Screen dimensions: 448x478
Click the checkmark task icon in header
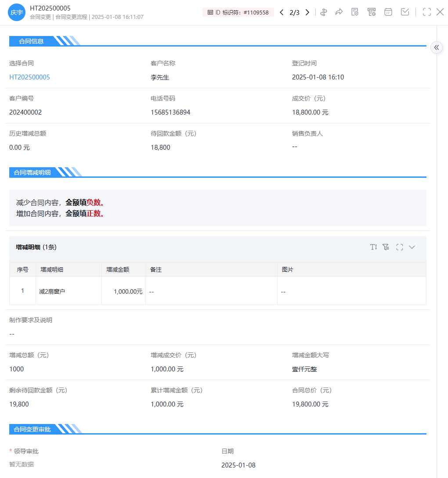pos(405,12)
